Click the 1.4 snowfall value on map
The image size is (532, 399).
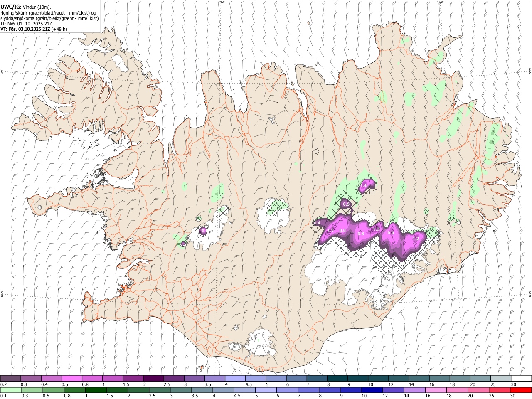pos(364,185)
